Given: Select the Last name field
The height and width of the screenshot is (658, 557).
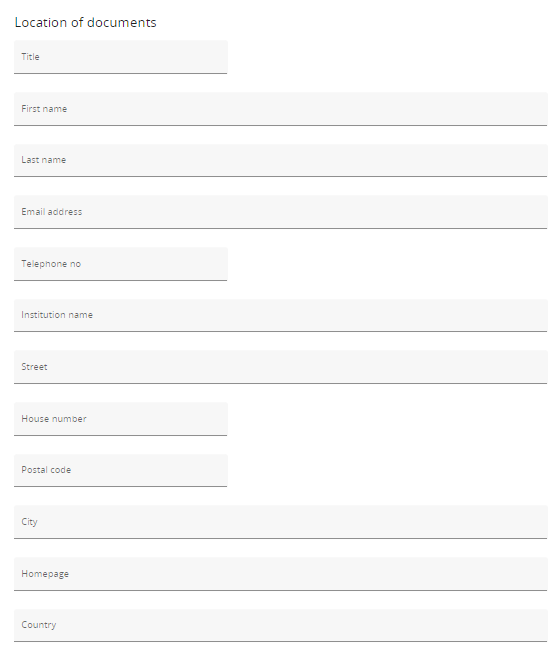Looking at the screenshot, I should (x=281, y=160).
